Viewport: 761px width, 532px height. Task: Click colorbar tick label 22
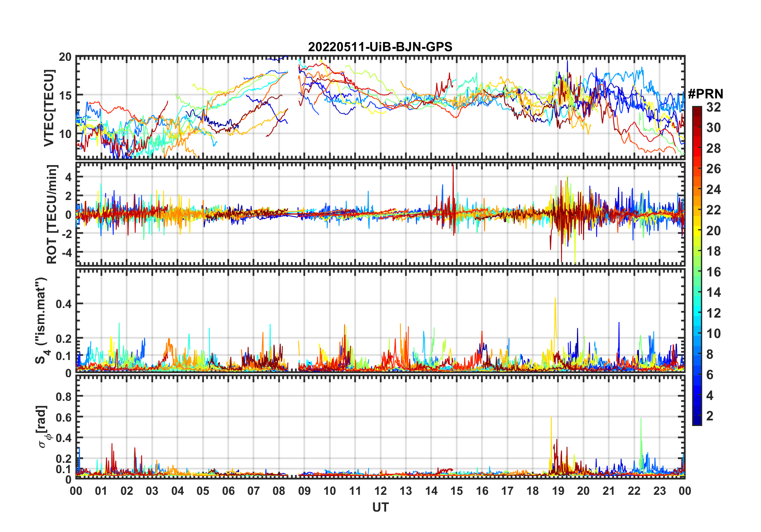pyautogui.click(x=714, y=210)
